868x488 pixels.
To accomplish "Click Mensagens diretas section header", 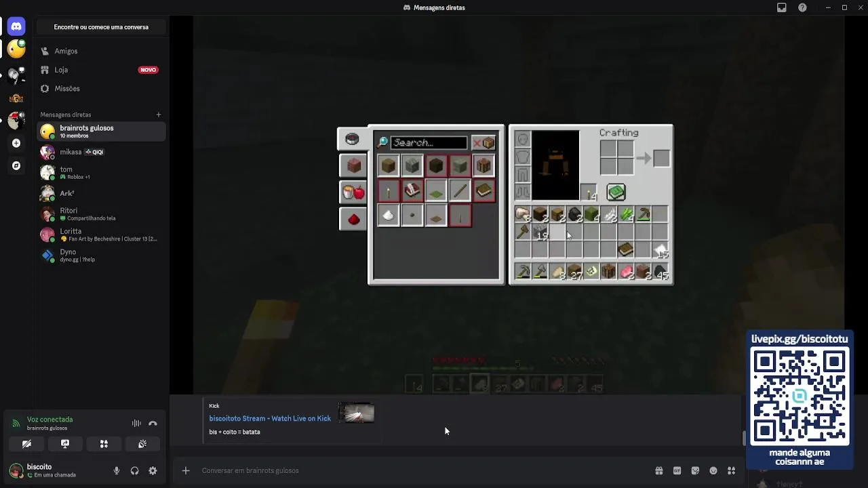I will 65,115.
